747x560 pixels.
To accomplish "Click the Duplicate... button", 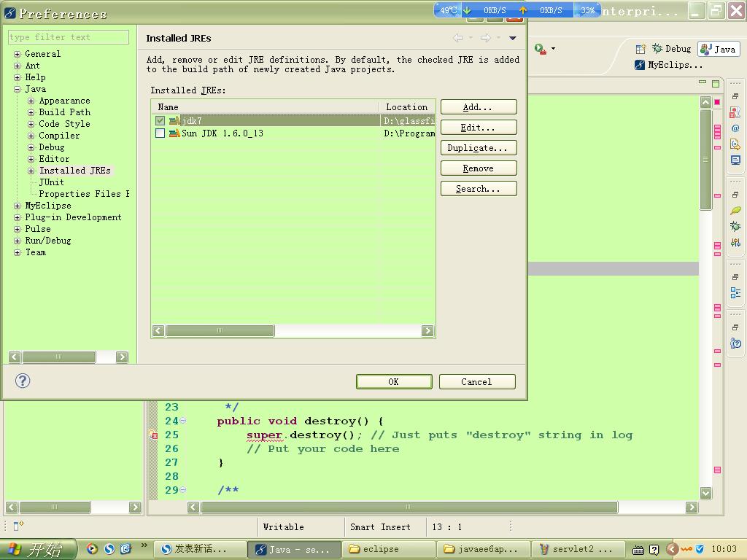I will pos(479,148).
